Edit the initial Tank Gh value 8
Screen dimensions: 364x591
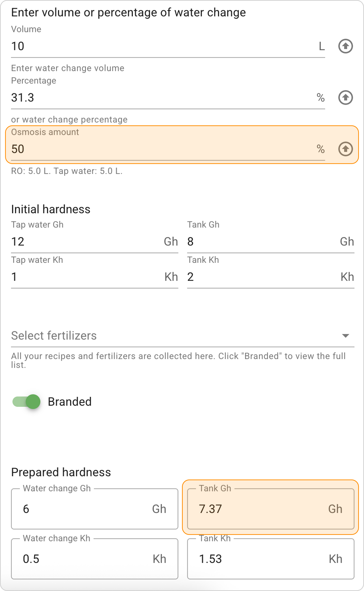271,241
